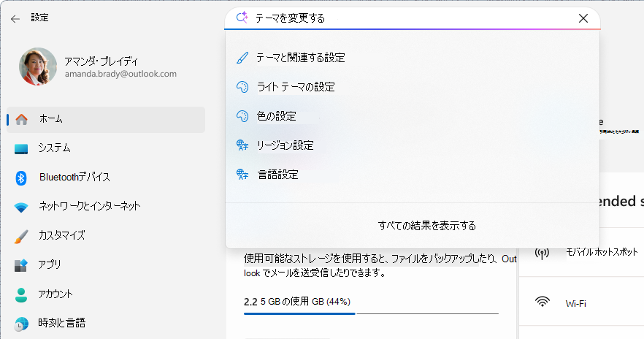Screen dimensions: 644x339
Task: Open the カスタマイズ category
Action: click(106, 236)
